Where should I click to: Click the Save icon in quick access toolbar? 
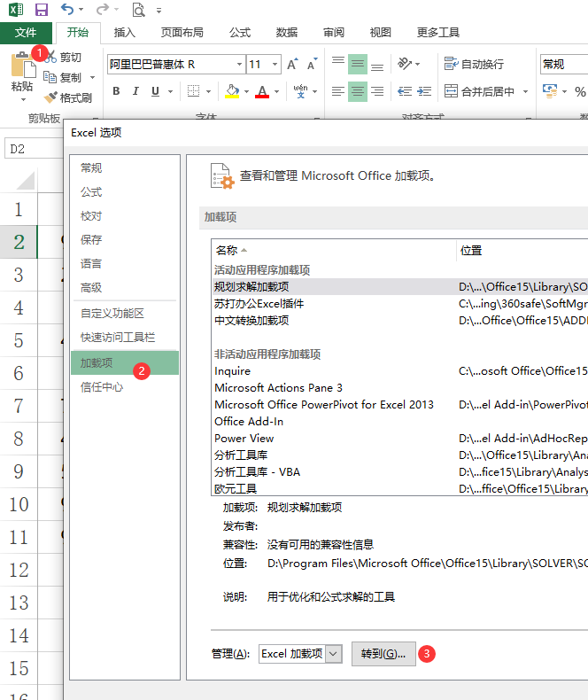(42, 10)
